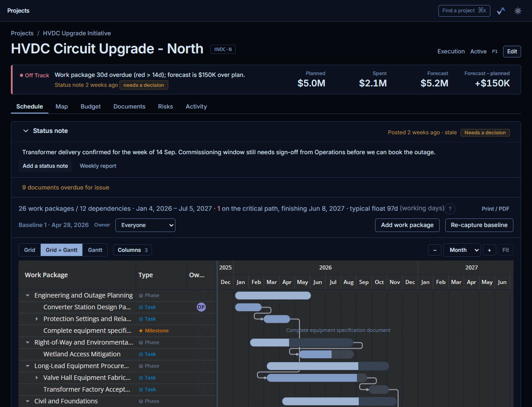532x407 pixels.
Task: Collapse Right-of-Way and Environmental phase
Action: pyautogui.click(x=28, y=343)
